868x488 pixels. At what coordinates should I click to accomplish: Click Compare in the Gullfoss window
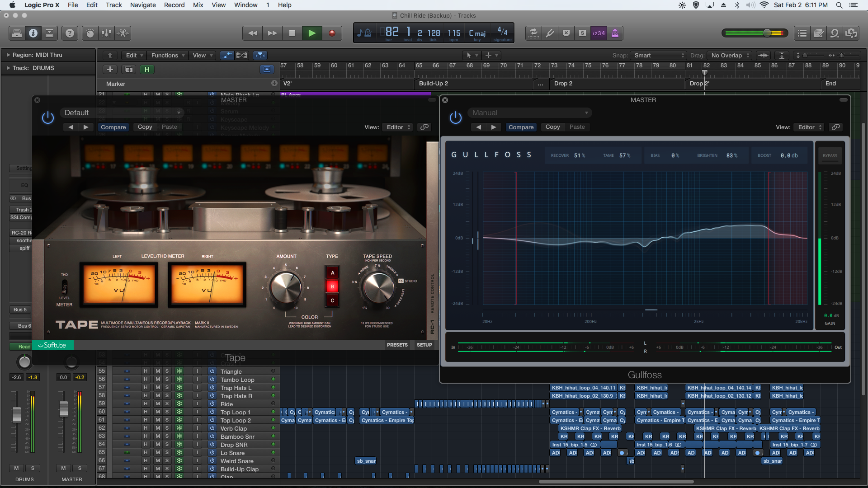[x=521, y=127]
